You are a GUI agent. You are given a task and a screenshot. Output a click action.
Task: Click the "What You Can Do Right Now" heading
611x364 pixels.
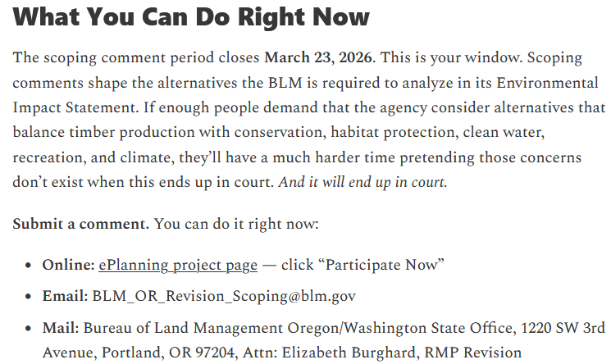click(x=192, y=16)
